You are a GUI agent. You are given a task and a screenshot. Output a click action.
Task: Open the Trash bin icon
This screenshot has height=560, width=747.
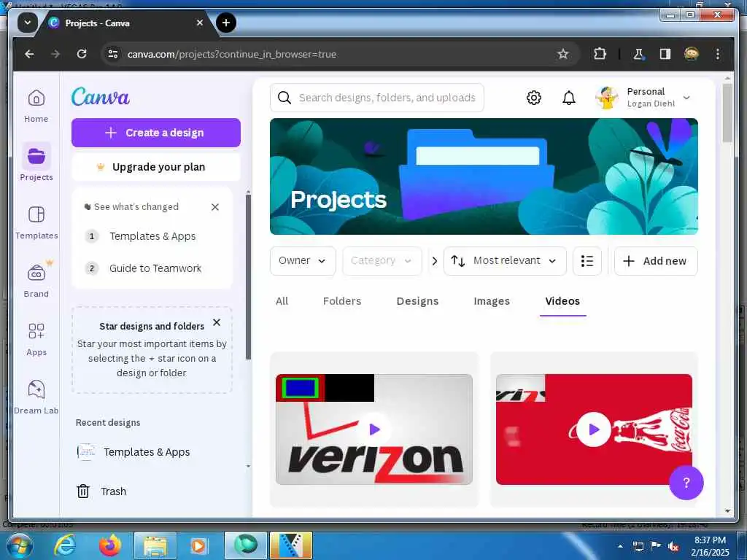click(x=83, y=491)
